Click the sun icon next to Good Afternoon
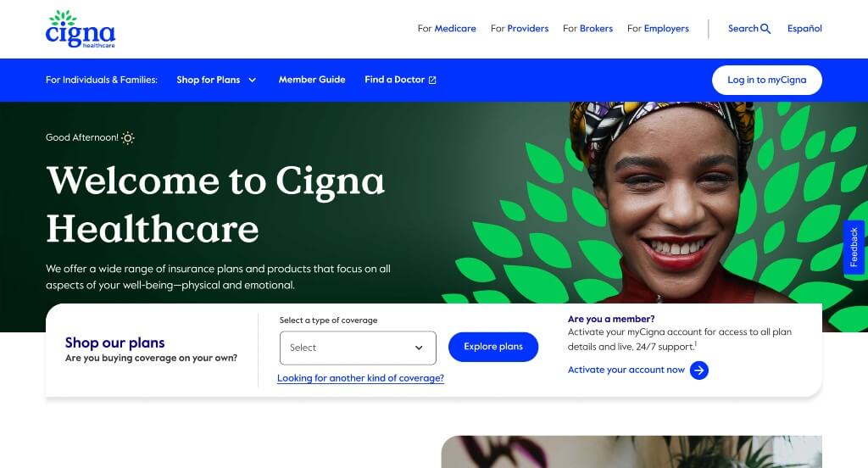The image size is (868, 468). (128, 138)
